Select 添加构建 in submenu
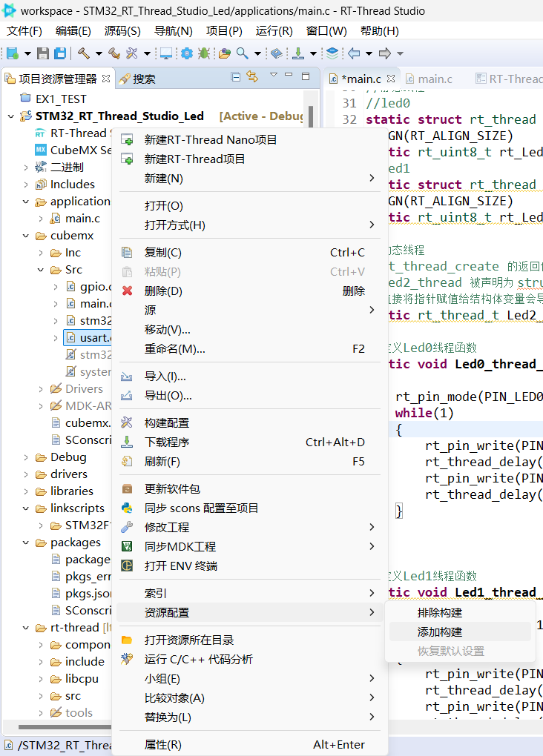543x756 pixels. click(460, 632)
